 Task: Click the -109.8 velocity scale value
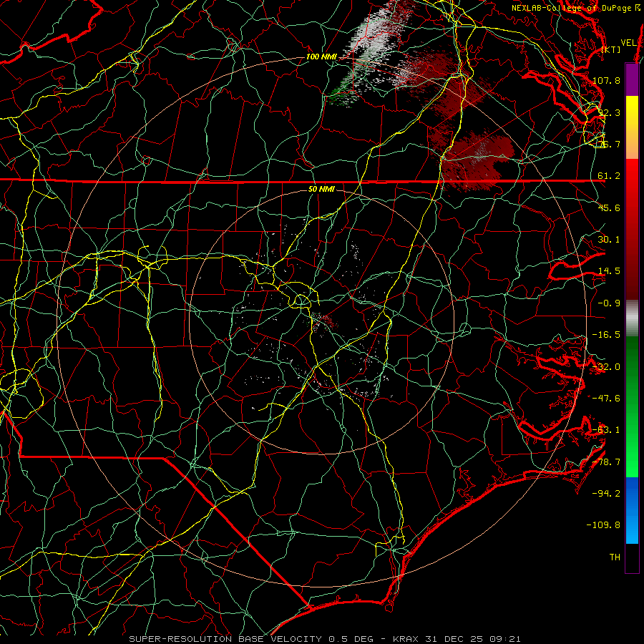604,525
